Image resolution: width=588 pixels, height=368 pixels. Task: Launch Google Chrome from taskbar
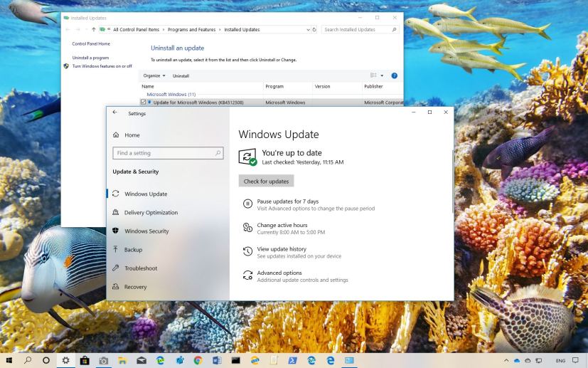(198, 360)
